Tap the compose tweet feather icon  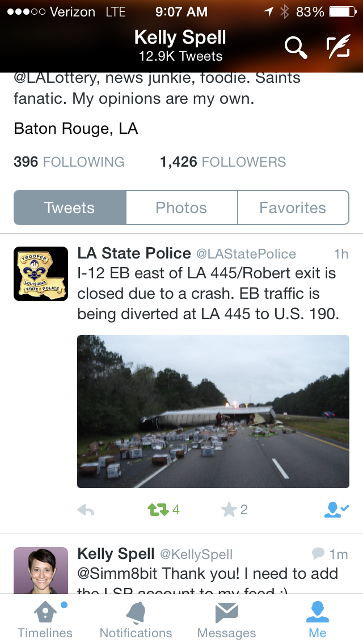click(x=339, y=46)
